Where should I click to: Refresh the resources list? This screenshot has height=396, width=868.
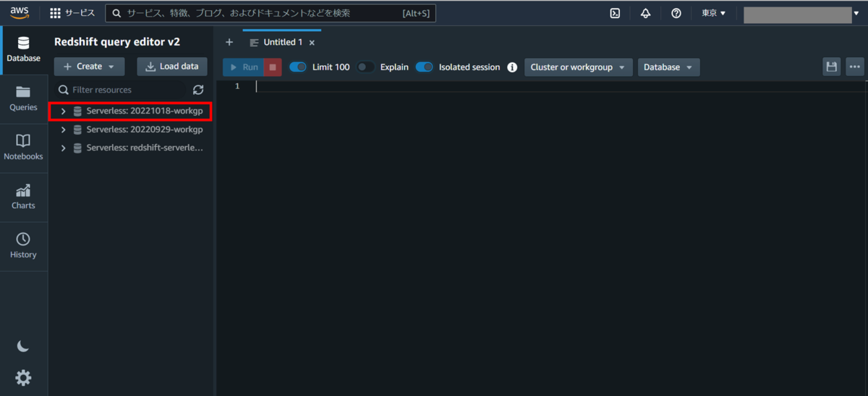[x=198, y=90]
